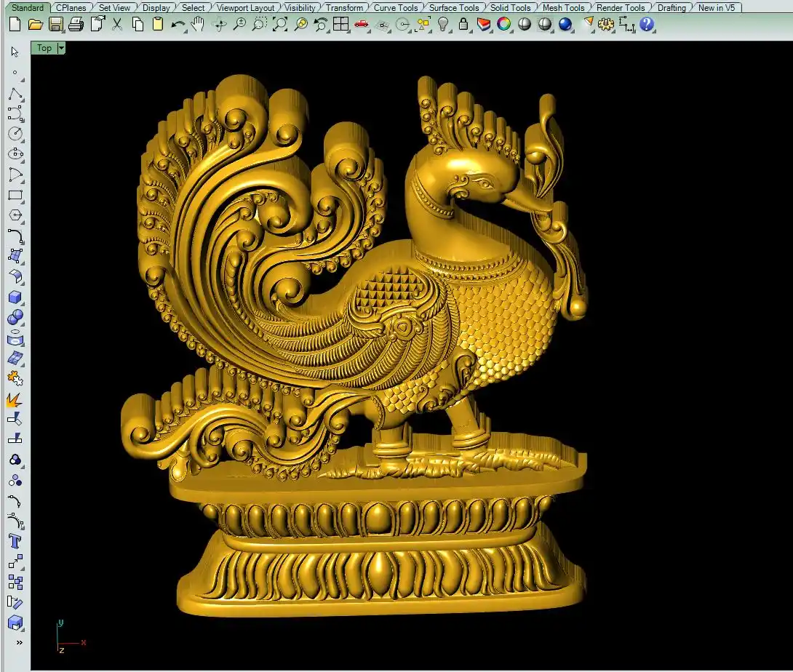The height and width of the screenshot is (672, 793).
Task: Click the Rectangle tool icon
Action: pos(15,195)
